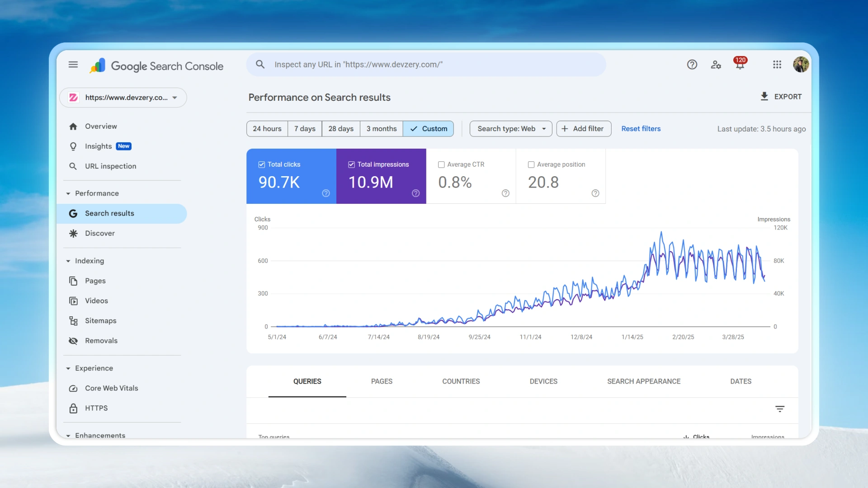Open the table filter rows icon
Image resolution: width=868 pixels, height=488 pixels.
(x=780, y=409)
